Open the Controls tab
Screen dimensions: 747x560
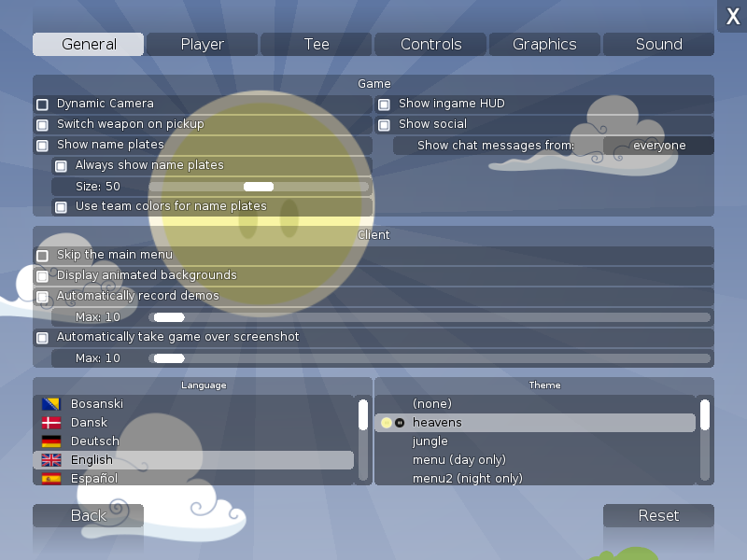click(x=430, y=45)
